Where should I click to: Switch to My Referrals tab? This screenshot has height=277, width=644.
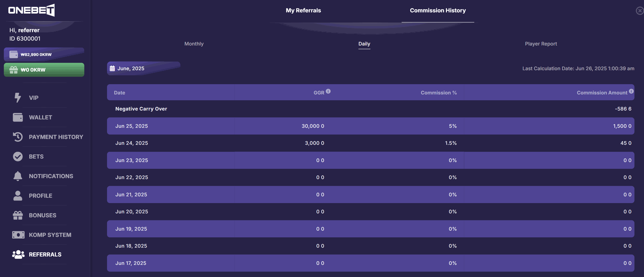click(x=303, y=10)
